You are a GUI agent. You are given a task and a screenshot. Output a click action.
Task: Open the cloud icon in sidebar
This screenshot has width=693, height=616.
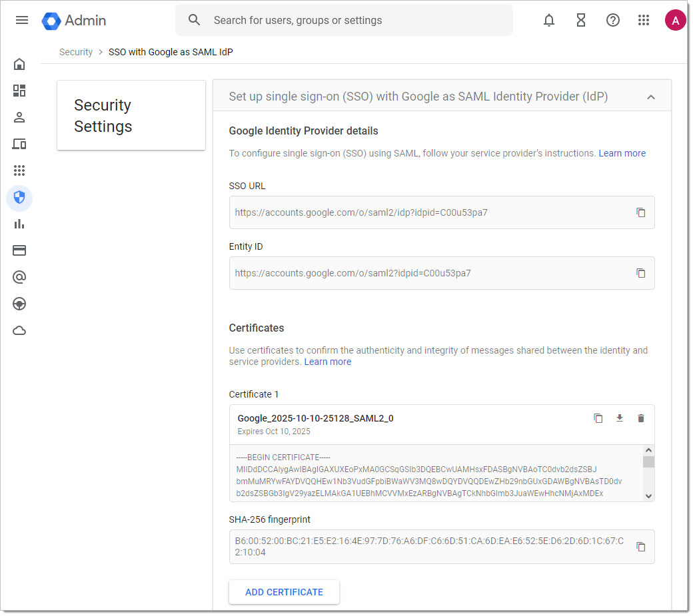click(x=19, y=331)
